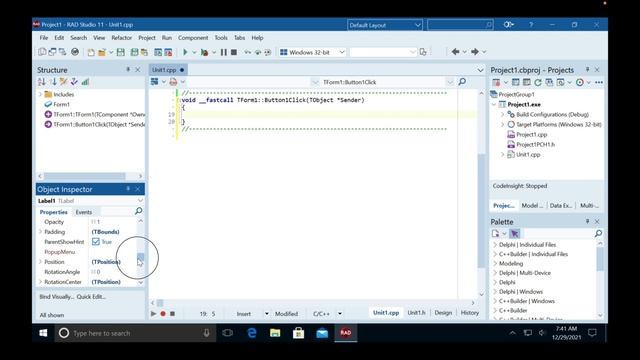Pin the Projects panel with pushpin
This screenshot has height=360, width=640.
[587, 70]
